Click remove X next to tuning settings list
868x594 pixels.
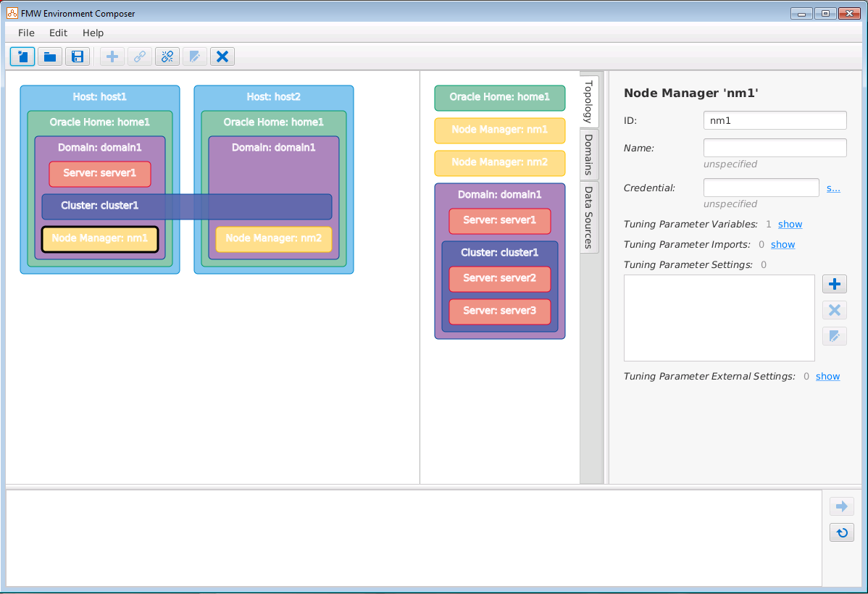[x=834, y=310]
